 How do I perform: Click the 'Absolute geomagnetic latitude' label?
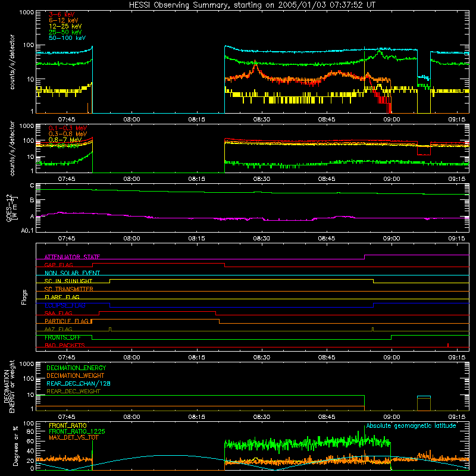pyautogui.click(x=411, y=425)
